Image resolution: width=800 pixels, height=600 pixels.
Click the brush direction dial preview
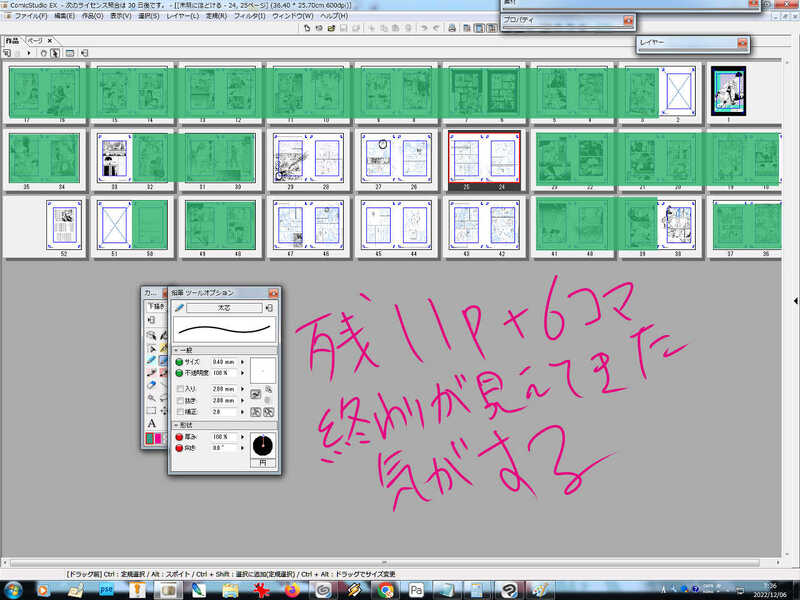tap(263, 445)
